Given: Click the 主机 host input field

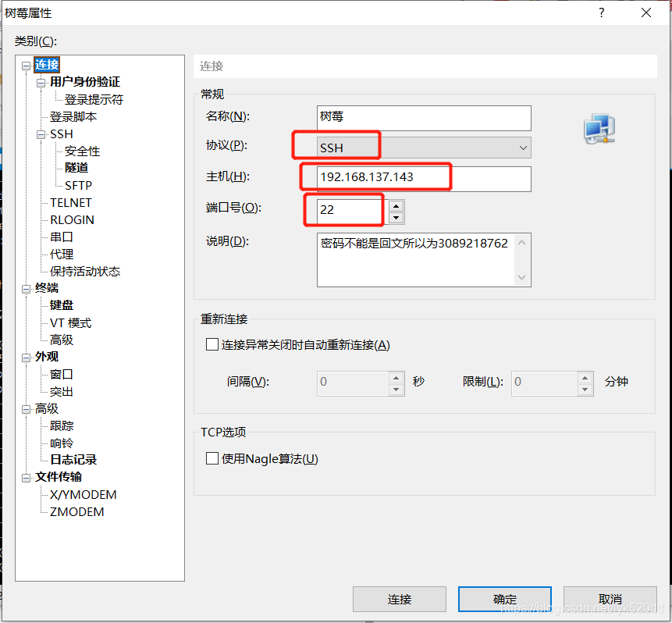Looking at the screenshot, I should pos(424,179).
